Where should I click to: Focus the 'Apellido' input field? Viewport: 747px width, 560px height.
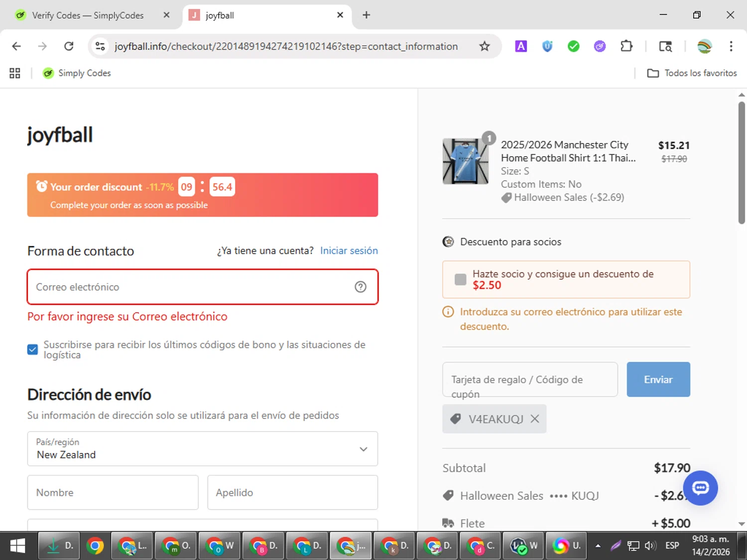[x=293, y=492]
